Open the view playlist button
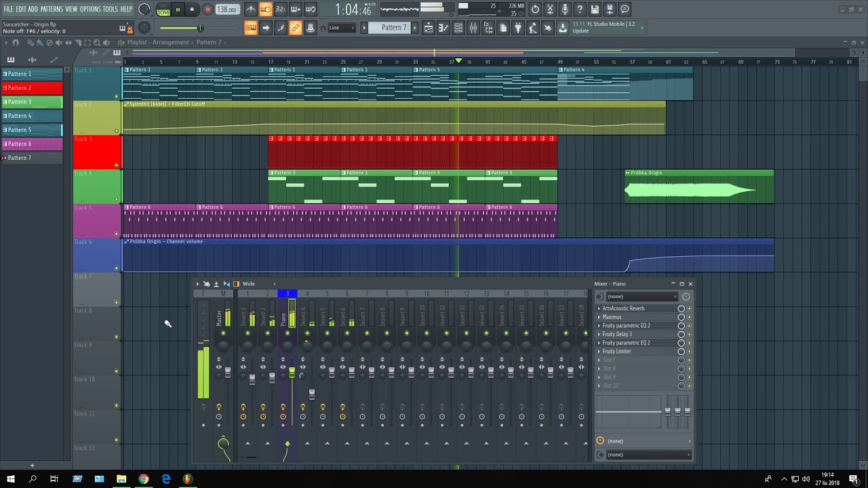868x488 pixels. coord(429,28)
